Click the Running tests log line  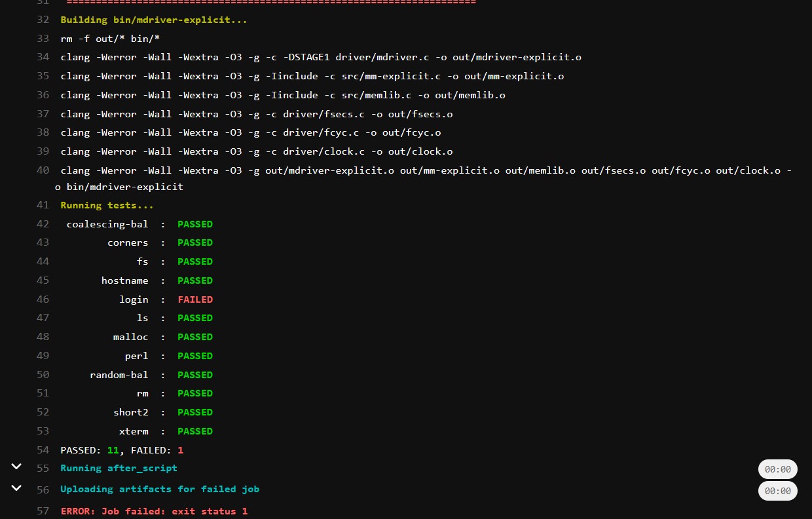pos(107,205)
